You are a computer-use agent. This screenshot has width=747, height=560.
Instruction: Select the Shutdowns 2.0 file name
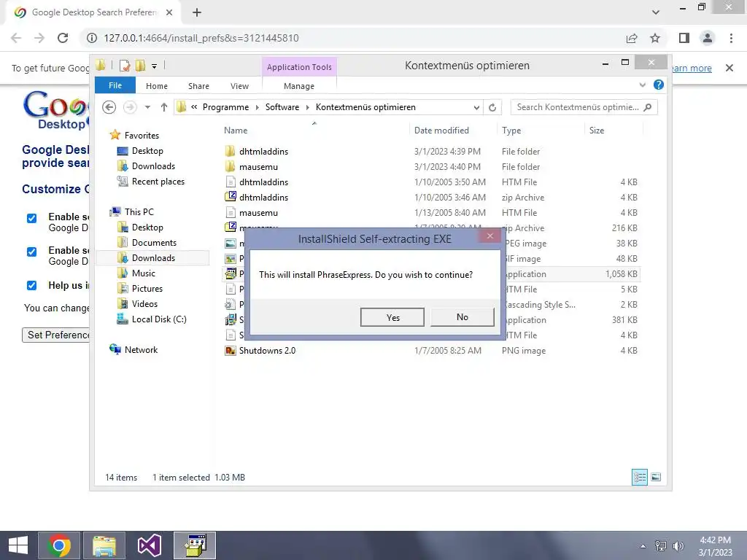(267, 351)
